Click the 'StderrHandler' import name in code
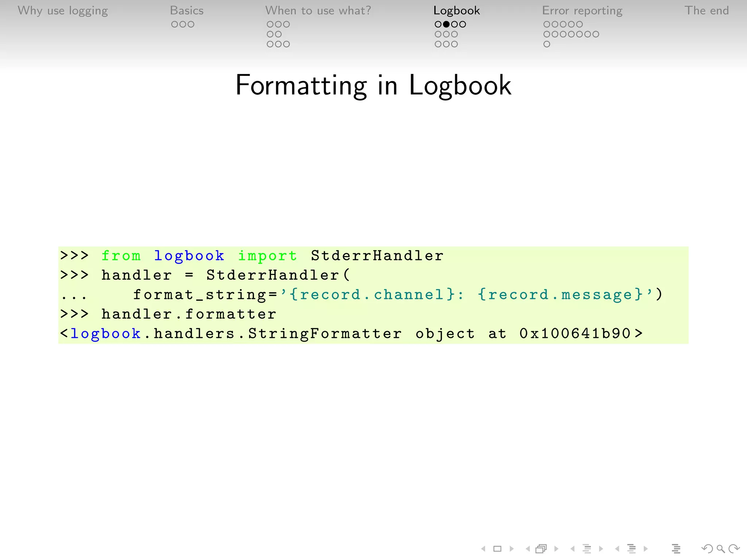This screenshot has height=560, width=747. click(x=377, y=256)
